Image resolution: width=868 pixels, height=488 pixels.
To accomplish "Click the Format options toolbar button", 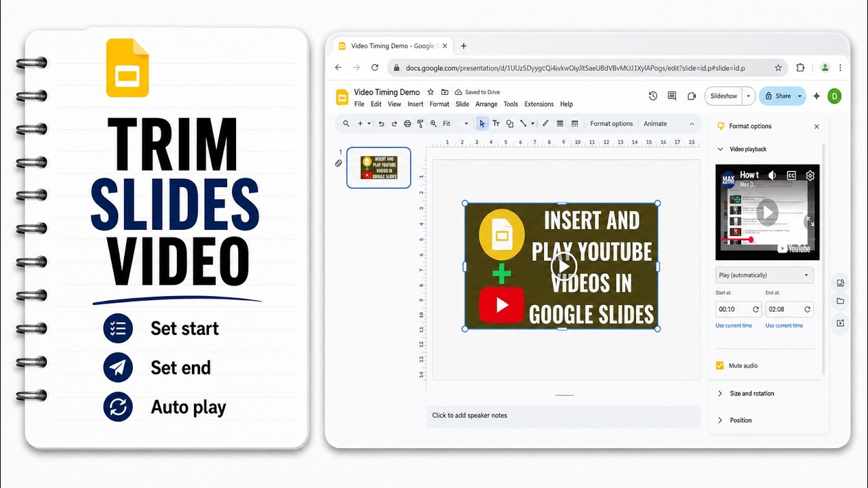I will [611, 123].
